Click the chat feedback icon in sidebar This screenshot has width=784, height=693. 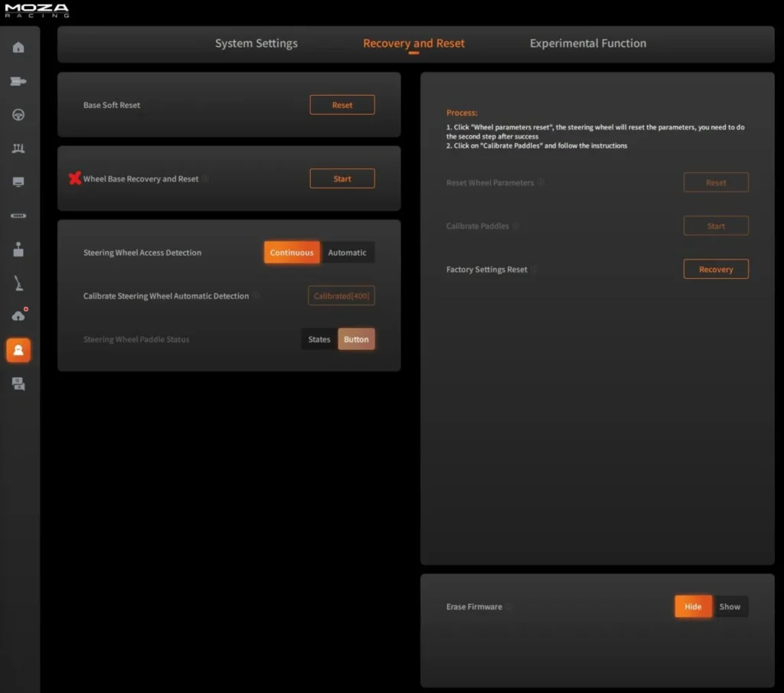click(x=18, y=384)
